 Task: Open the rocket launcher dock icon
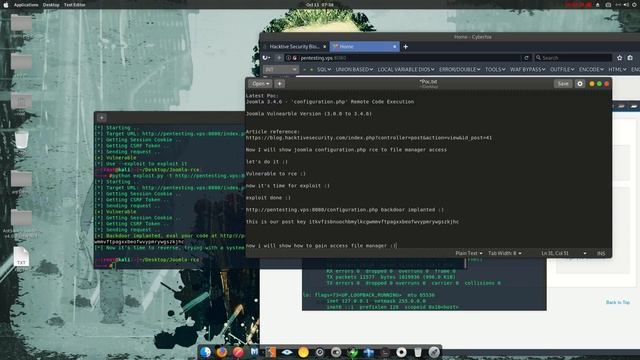click(x=434, y=352)
